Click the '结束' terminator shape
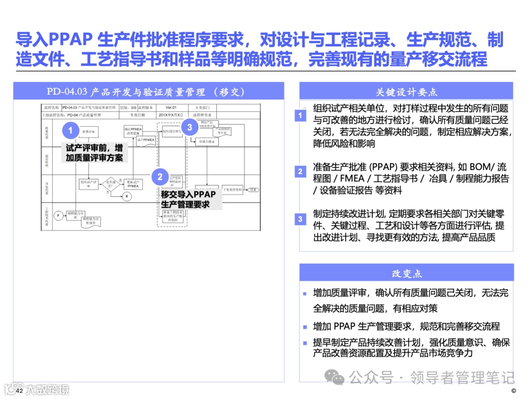The width and height of the screenshot is (532, 399). [x=254, y=190]
